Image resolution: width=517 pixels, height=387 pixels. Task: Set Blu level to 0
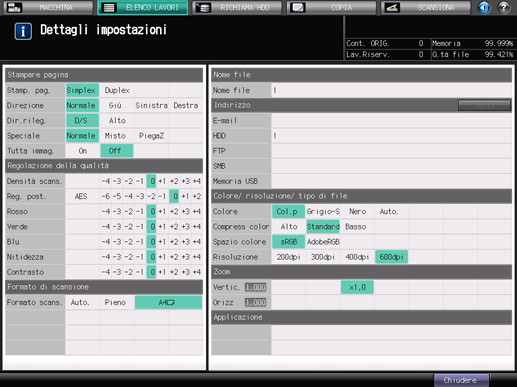coord(152,242)
